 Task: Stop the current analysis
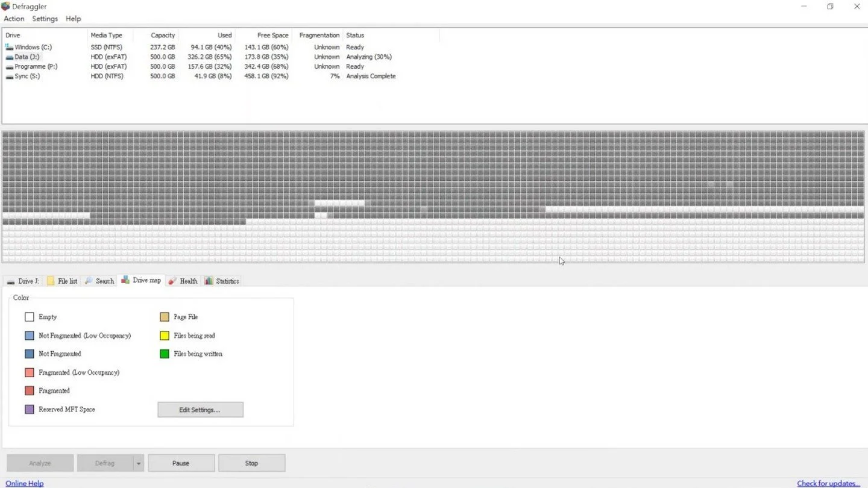pyautogui.click(x=251, y=463)
